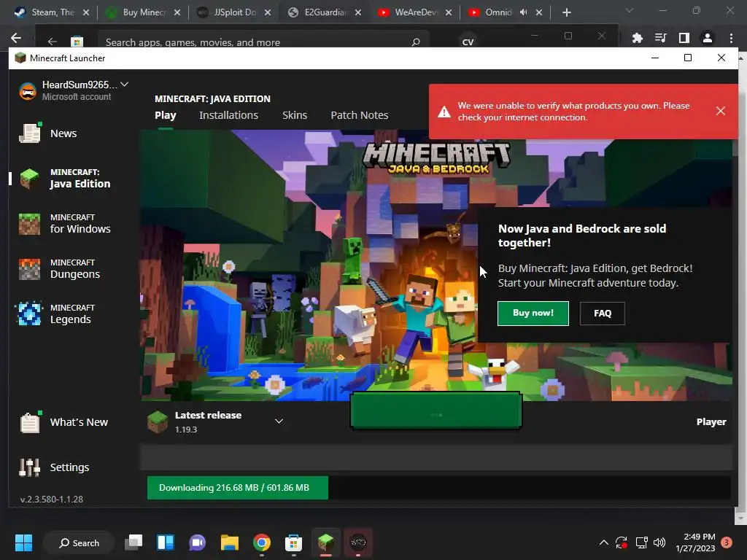Dismiss the red error notification

720,111
